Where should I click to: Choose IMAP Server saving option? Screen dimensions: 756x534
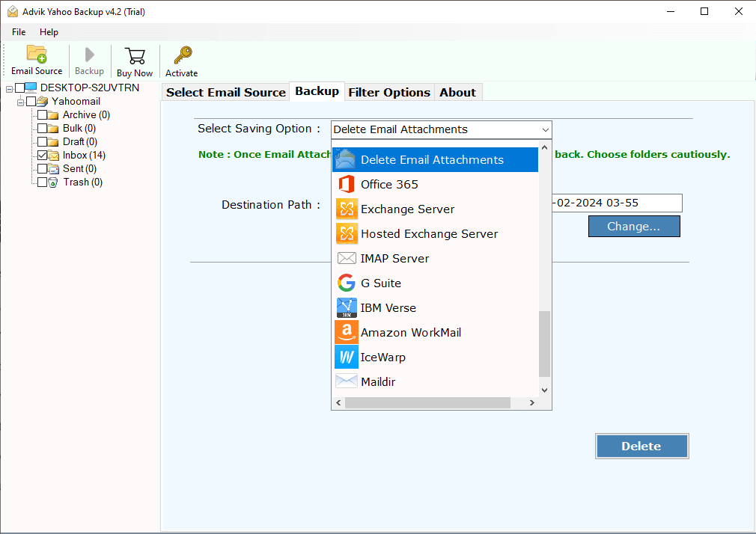pyautogui.click(x=435, y=258)
